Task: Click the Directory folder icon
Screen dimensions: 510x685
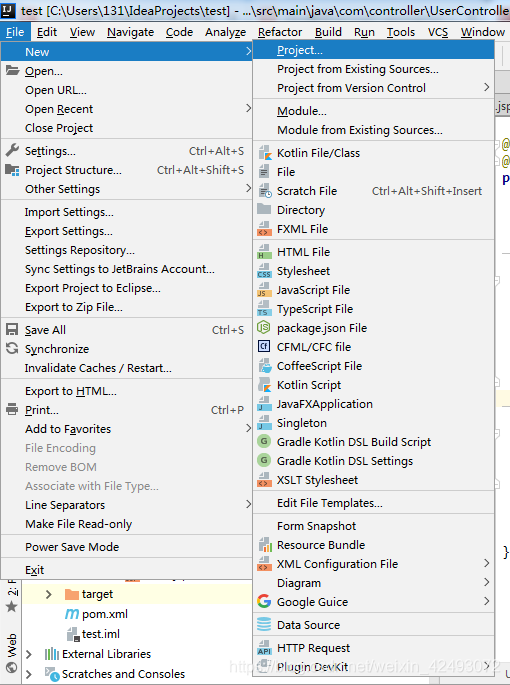Action: pyautogui.click(x=264, y=209)
